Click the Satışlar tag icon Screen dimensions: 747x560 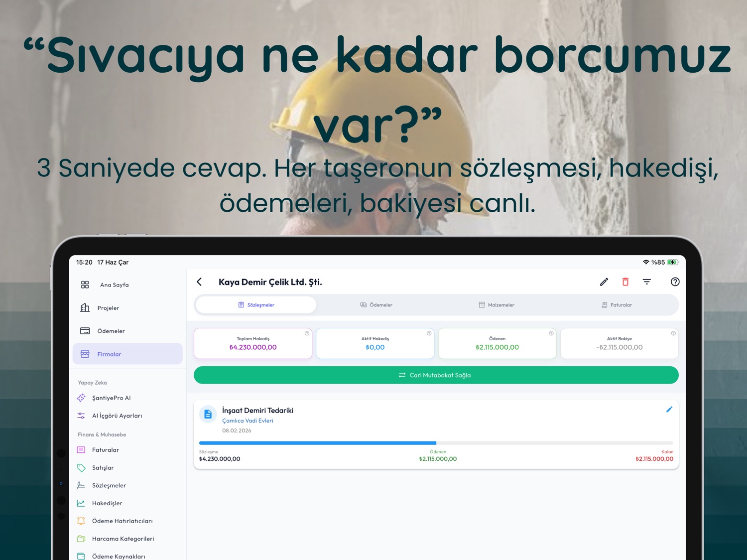[81, 468]
